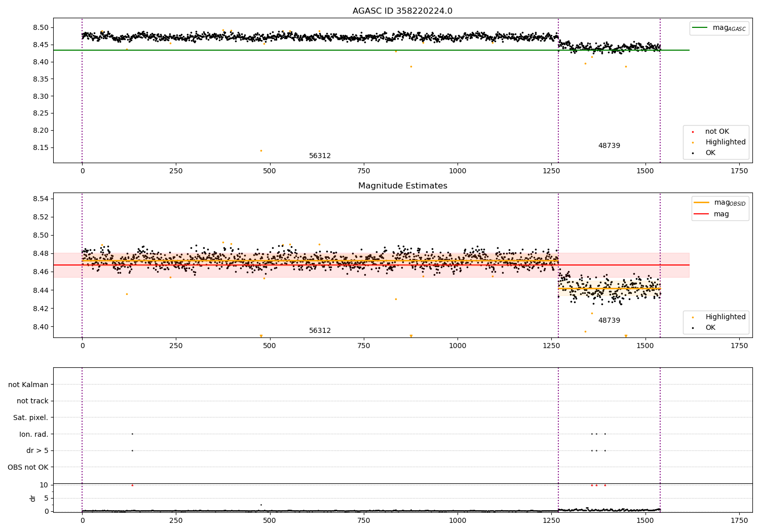Click the 'Ion. rad.' row label

[x=34, y=435]
